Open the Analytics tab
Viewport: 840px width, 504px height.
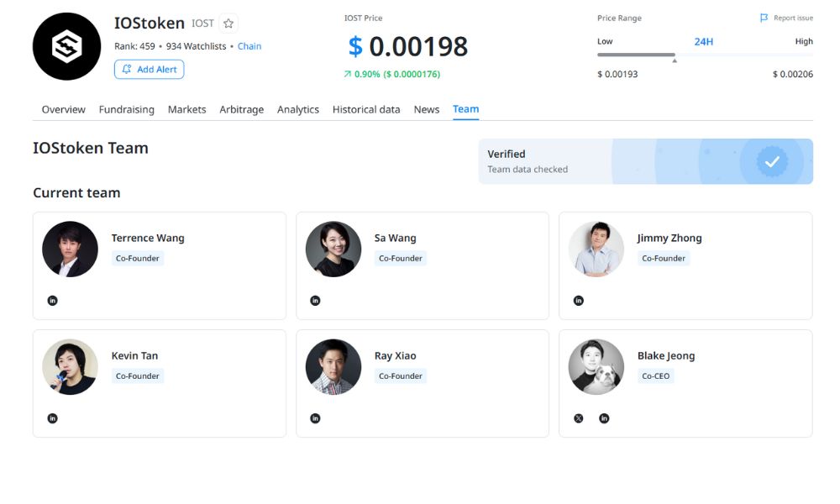[297, 109]
